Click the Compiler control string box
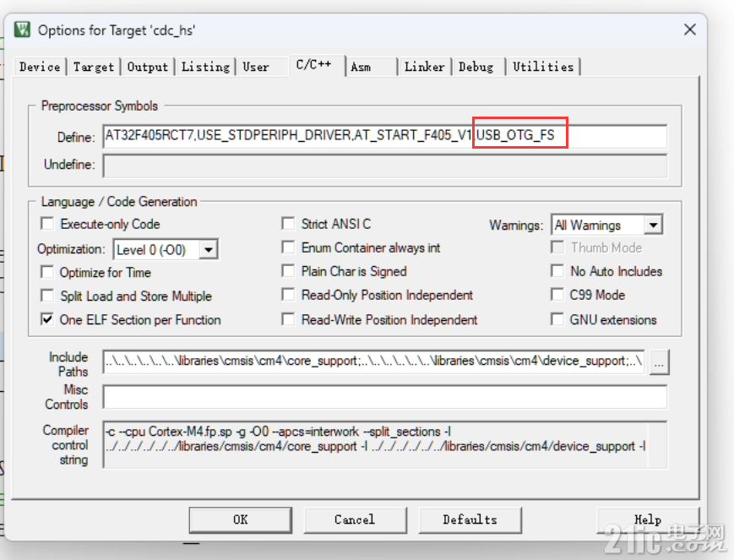Viewport: 734px width, 560px height. point(385,445)
